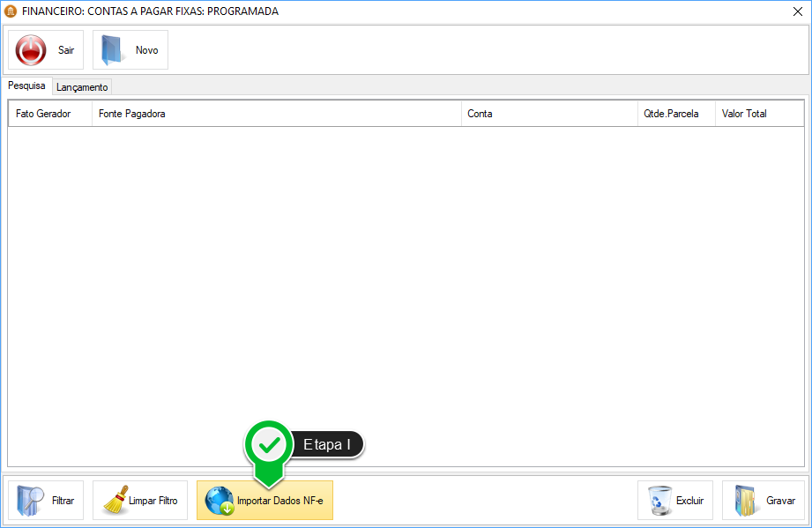812x528 pixels.
Task: Click the folder Gravar icon
Action: coord(746,501)
